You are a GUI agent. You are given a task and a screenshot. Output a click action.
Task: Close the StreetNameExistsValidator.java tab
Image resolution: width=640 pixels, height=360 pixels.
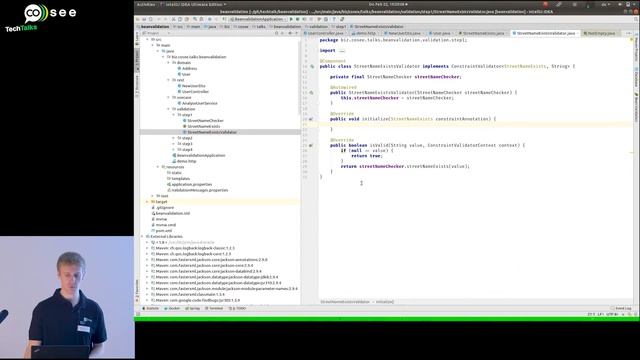pos(578,33)
